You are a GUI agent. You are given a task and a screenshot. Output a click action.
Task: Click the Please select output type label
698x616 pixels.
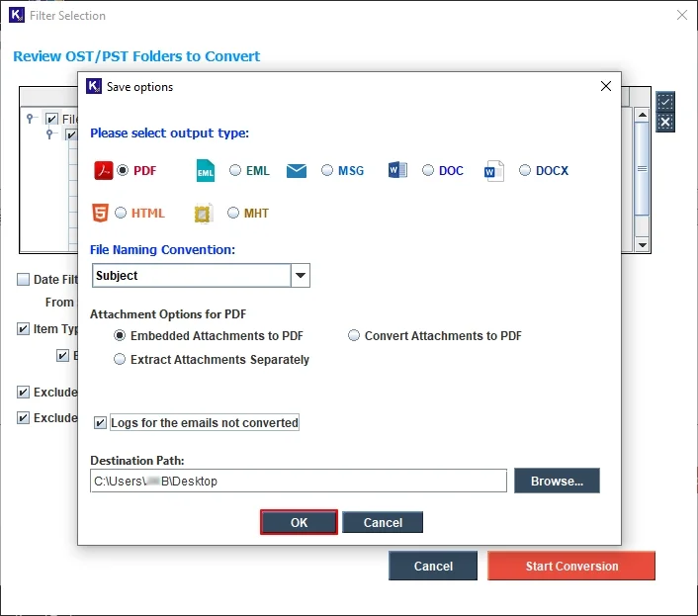pyautogui.click(x=170, y=133)
